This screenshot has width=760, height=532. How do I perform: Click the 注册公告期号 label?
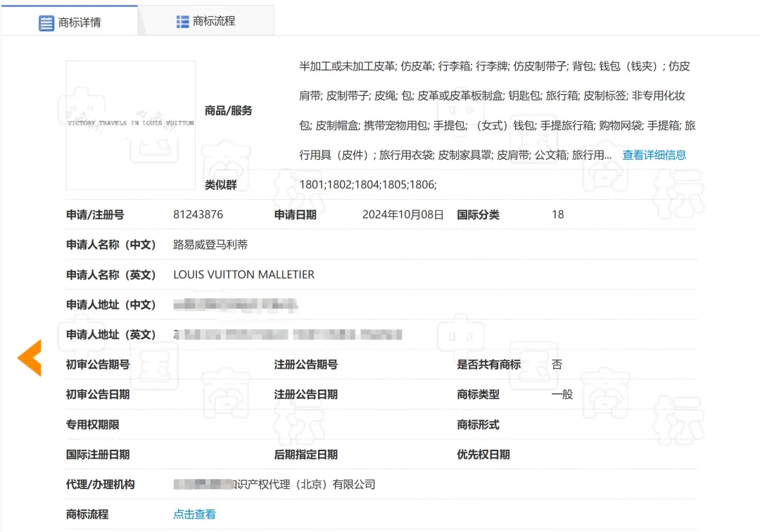(306, 365)
